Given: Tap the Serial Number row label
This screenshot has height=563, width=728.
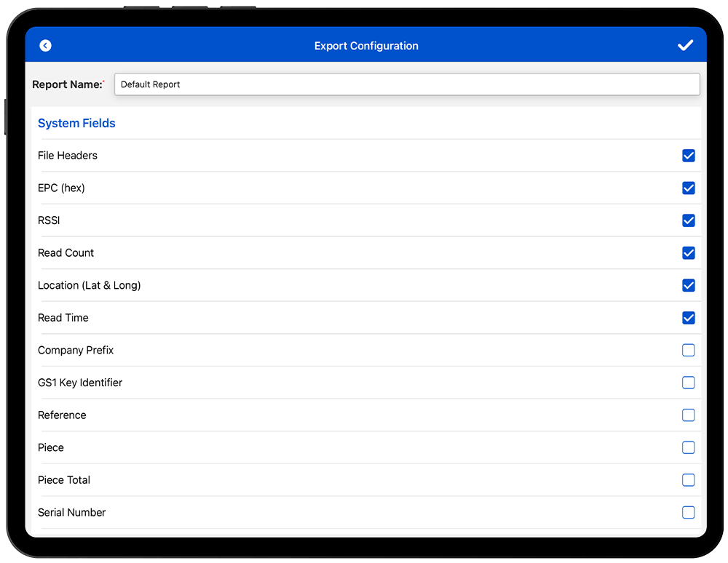Looking at the screenshot, I should (71, 513).
